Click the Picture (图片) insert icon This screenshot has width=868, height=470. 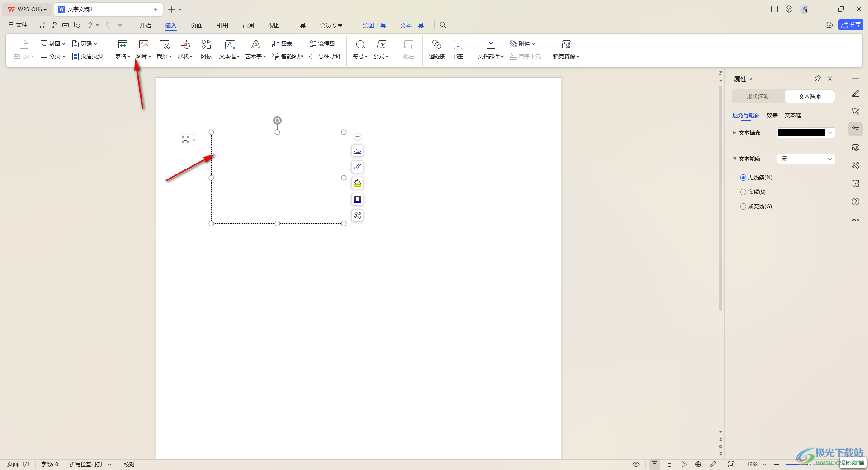click(x=144, y=44)
